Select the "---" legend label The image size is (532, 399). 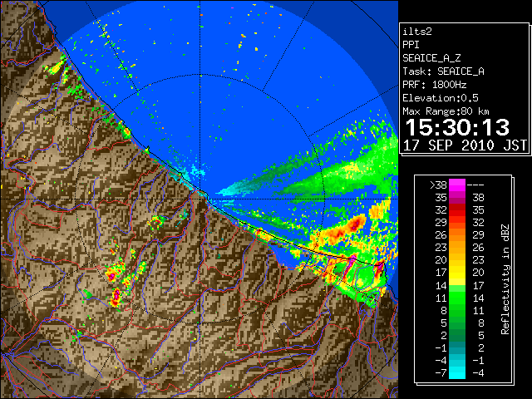[x=475, y=185]
